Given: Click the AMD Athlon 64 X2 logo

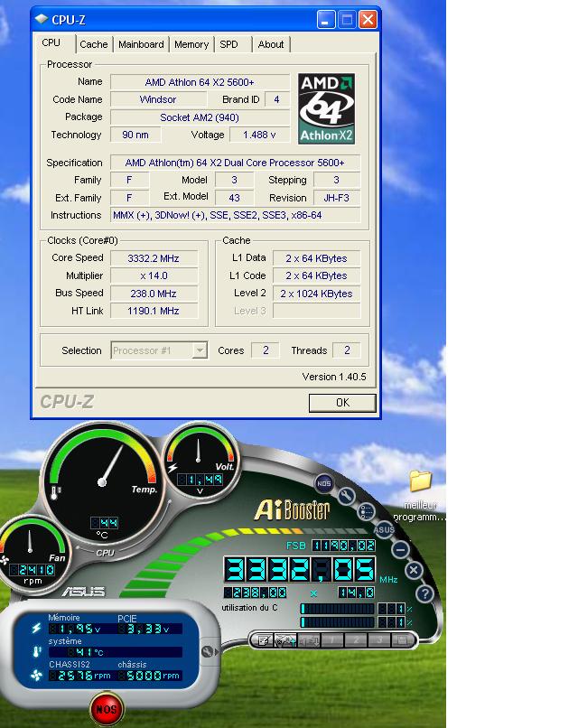Looking at the screenshot, I should (326, 108).
